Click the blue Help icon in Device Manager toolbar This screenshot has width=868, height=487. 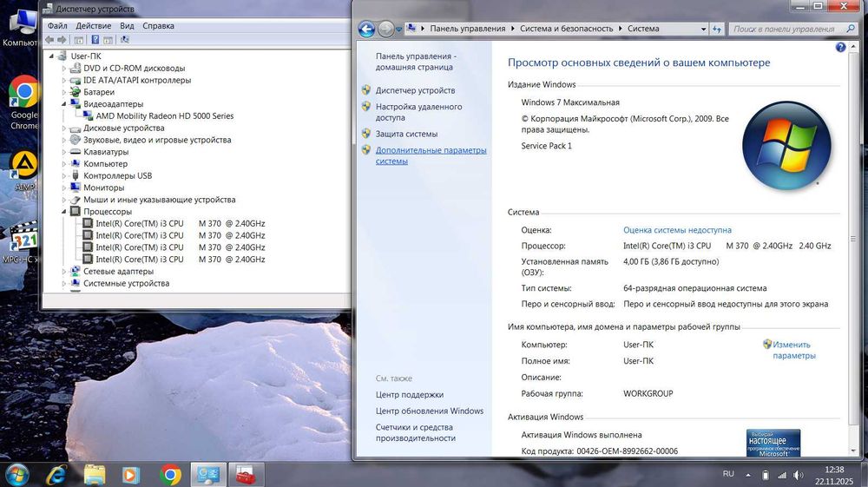pos(95,40)
